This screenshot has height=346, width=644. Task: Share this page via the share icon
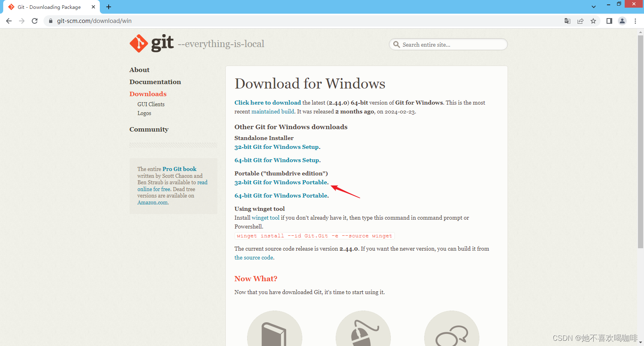click(580, 21)
